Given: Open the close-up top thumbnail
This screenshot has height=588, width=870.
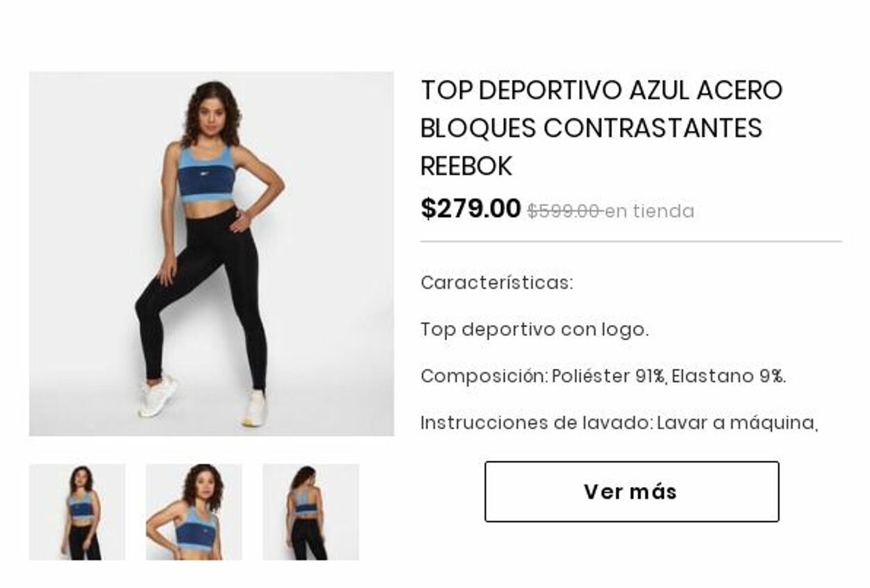Looking at the screenshot, I should [x=194, y=512].
